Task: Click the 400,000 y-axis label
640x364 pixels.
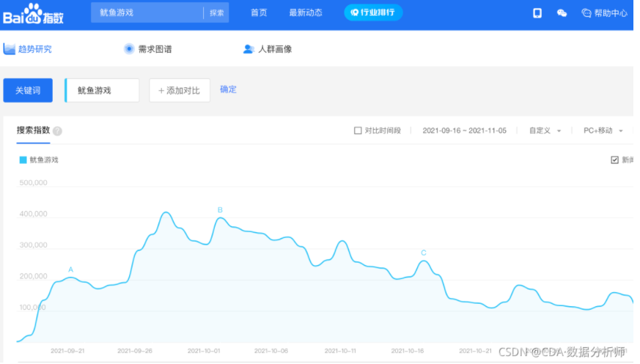Action: point(33,214)
